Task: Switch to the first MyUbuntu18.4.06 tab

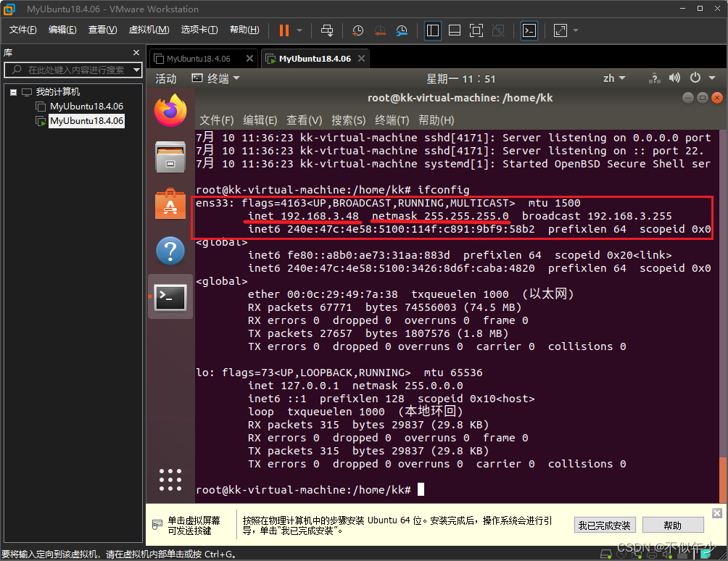Action: pyautogui.click(x=198, y=59)
